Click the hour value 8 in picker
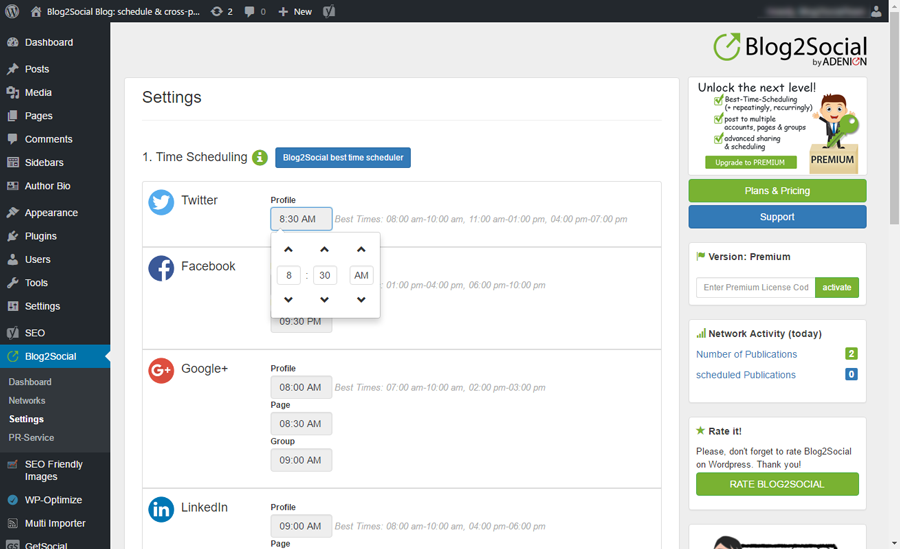Screen dimensions: 900x549 (x=289, y=275)
